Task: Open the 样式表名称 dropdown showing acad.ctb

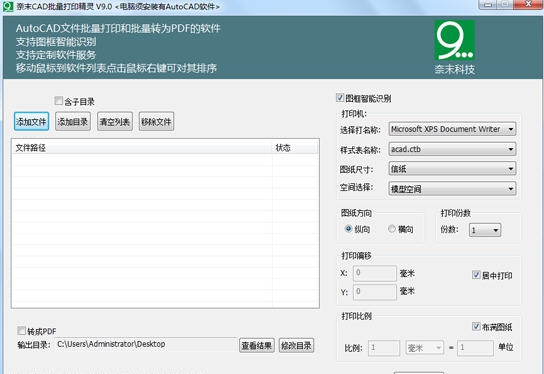Action: tap(452, 149)
